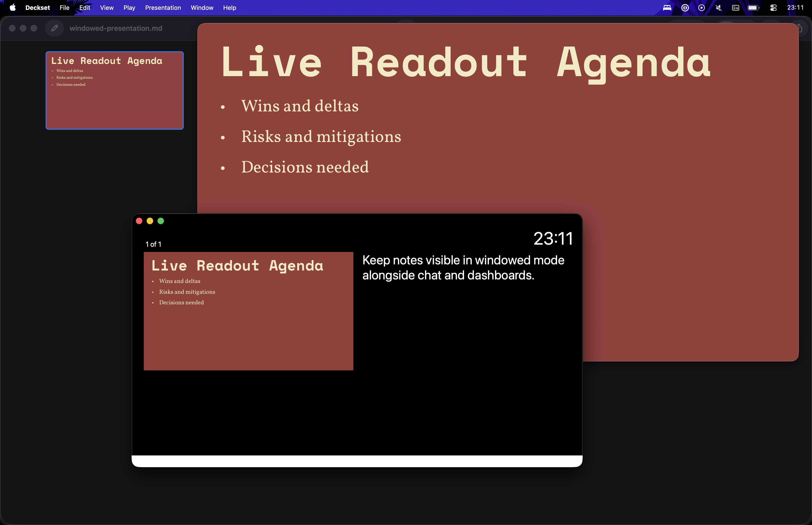Click the slide preview in presenter window
The width and height of the screenshot is (812, 525).
tap(248, 311)
